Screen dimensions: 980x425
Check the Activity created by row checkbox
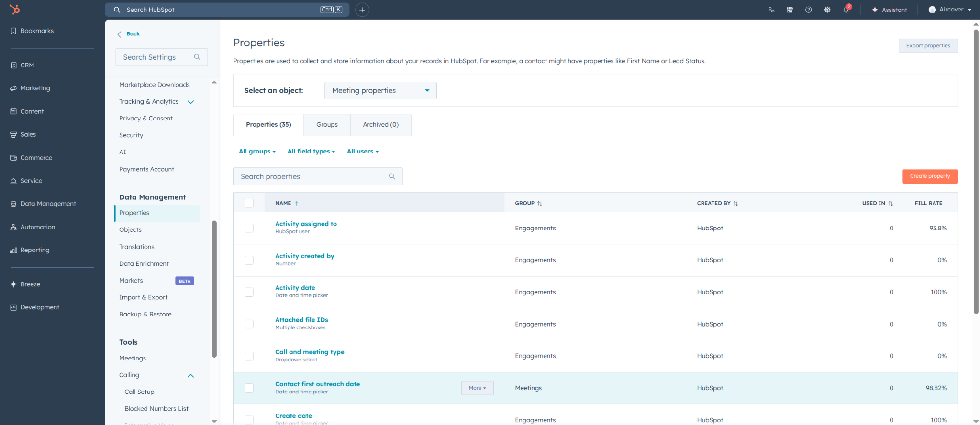click(x=249, y=260)
